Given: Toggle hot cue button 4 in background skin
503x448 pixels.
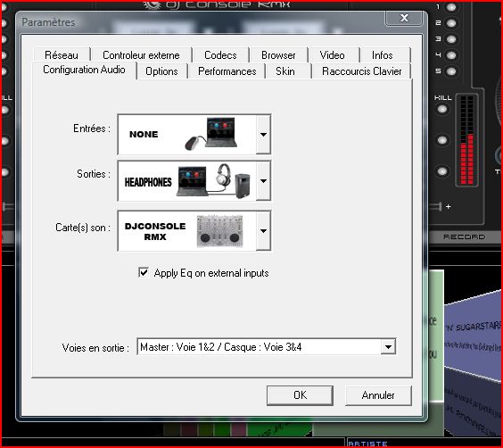Looking at the screenshot, I should [x=451, y=55].
